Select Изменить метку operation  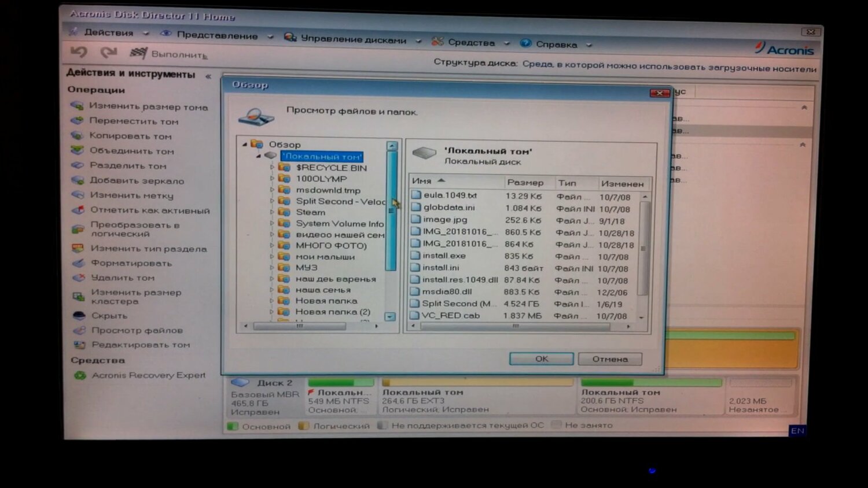(x=123, y=195)
